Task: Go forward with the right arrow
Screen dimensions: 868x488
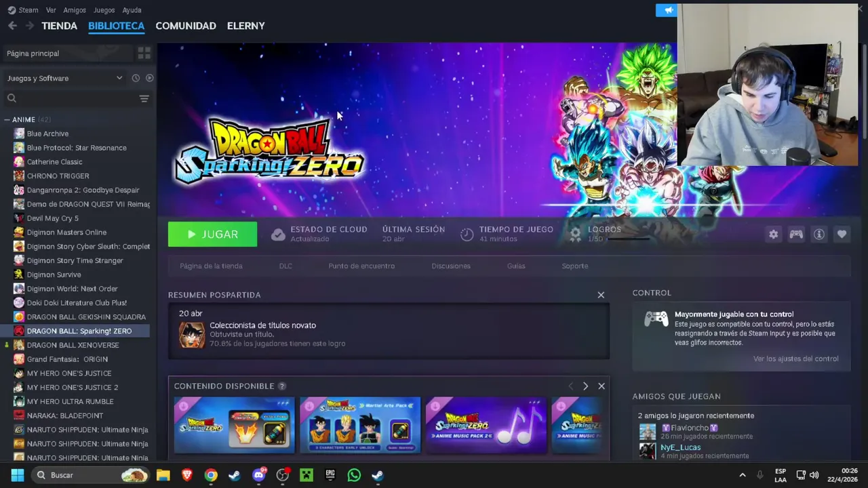Action: click(x=29, y=26)
